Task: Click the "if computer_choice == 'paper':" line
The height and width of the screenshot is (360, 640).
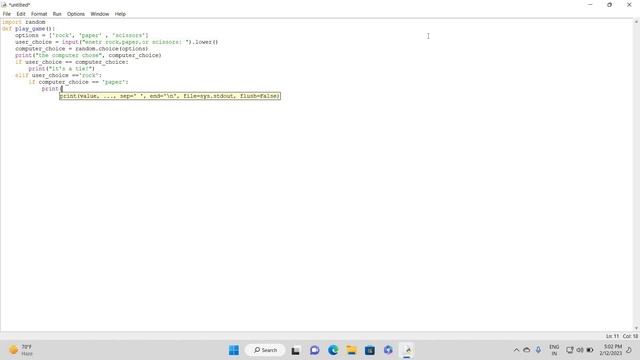Action: [x=78, y=82]
